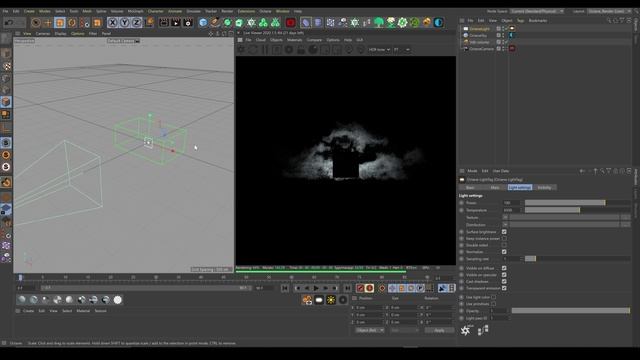This screenshot has height=360, width=640.
Task: Toggle the X axis lock icon
Action: coord(113,22)
